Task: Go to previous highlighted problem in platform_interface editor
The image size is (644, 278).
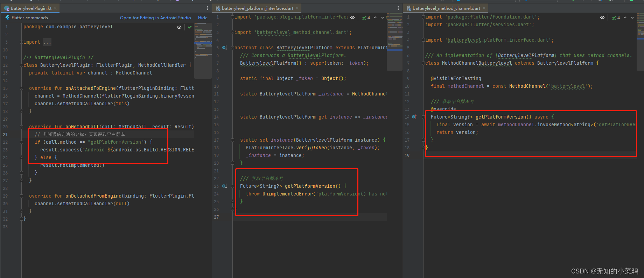Action: (375, 17)
